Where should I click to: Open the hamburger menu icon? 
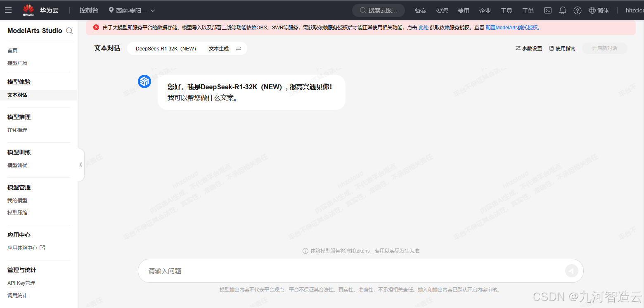click(8, 10)
